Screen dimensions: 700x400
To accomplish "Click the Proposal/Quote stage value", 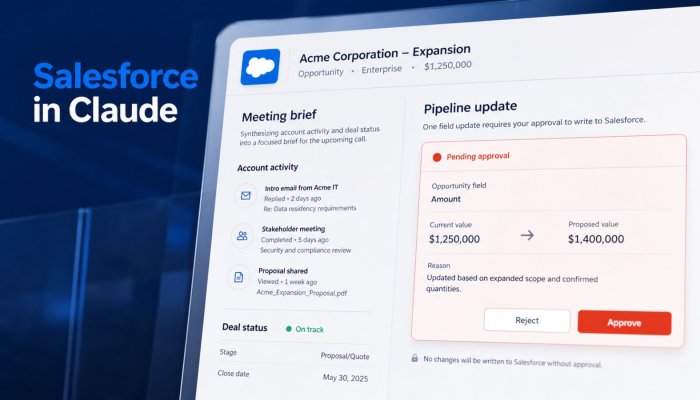I will click(345, 356).
